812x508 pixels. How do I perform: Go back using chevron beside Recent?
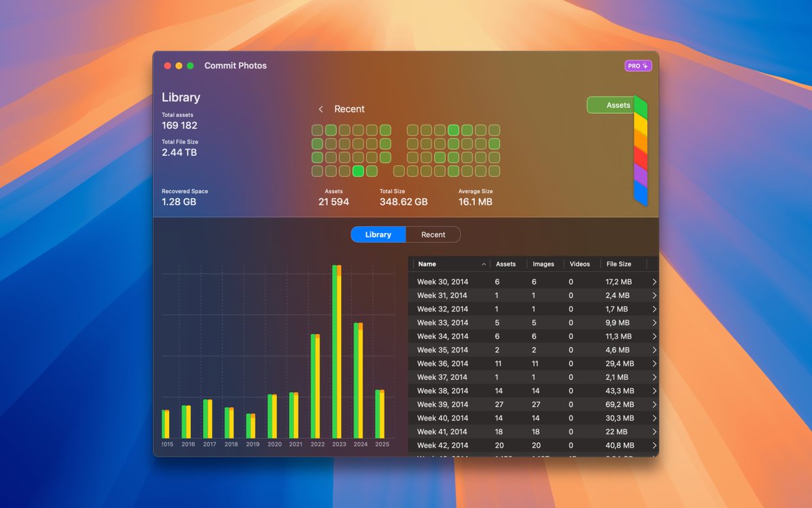[321, 109]
